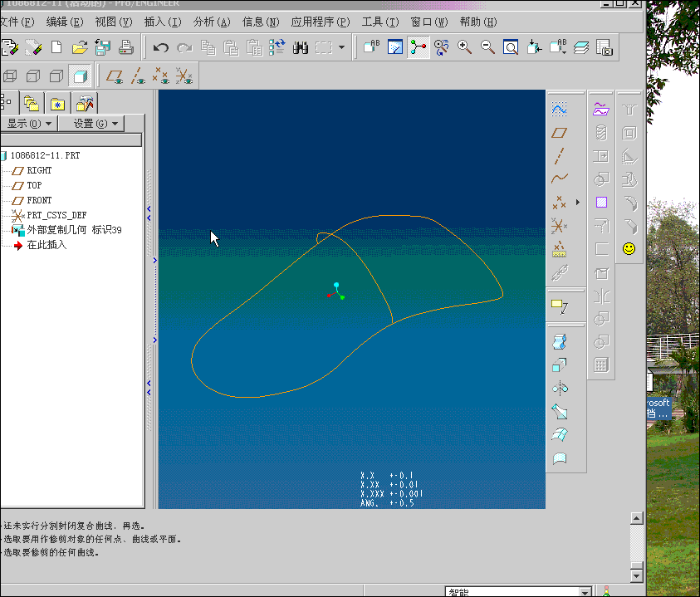
Task: Select the Datum Axis tool in right toolbar
Action: tap(560, 156)
